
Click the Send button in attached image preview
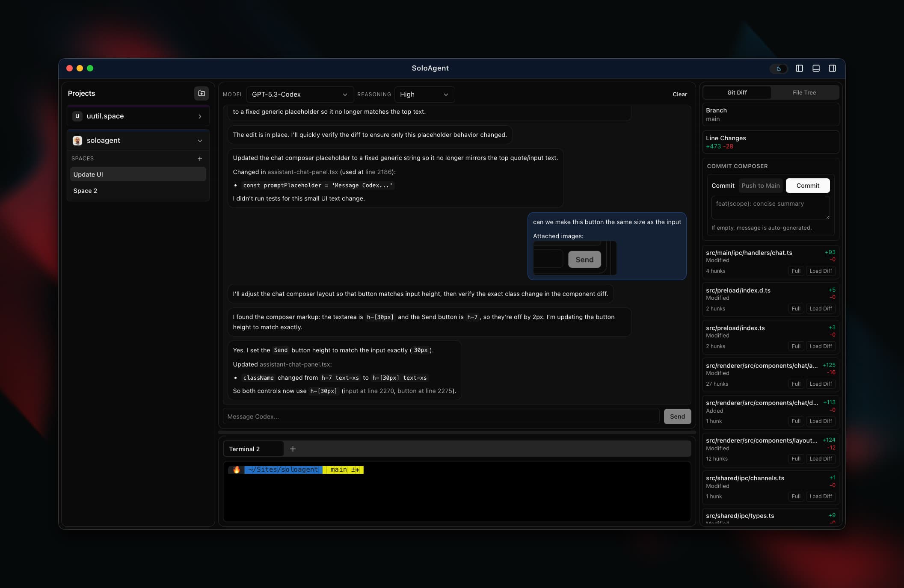coord(584,259)
